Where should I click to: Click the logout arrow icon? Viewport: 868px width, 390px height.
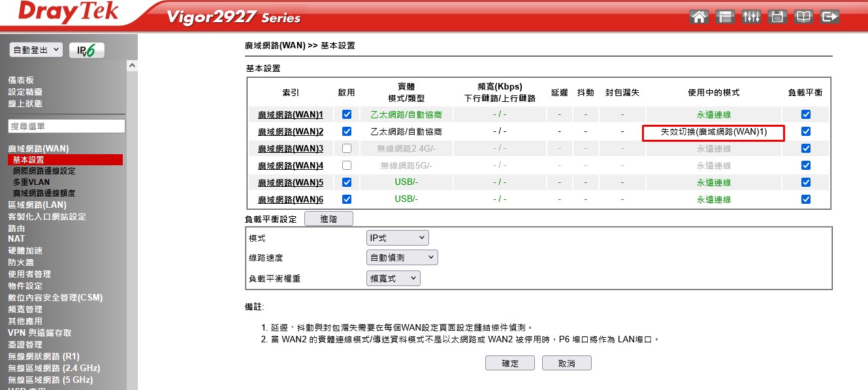829,17
